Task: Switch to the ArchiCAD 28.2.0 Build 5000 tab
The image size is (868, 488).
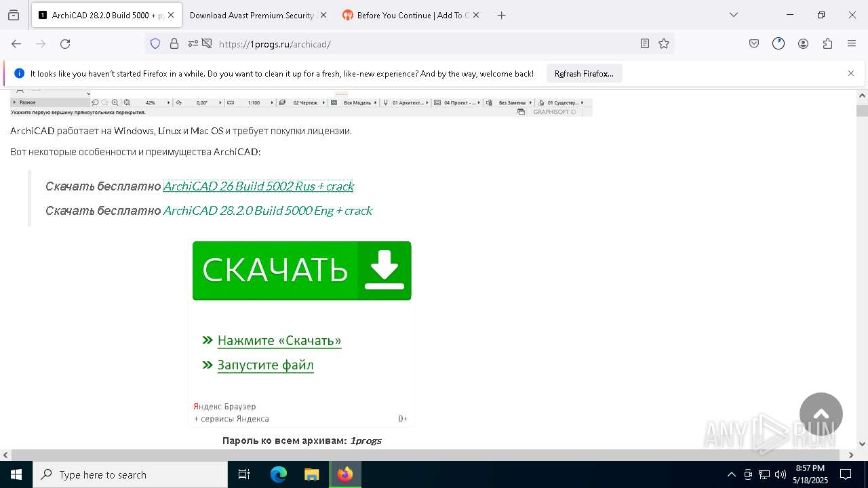Action: (106, 15)
